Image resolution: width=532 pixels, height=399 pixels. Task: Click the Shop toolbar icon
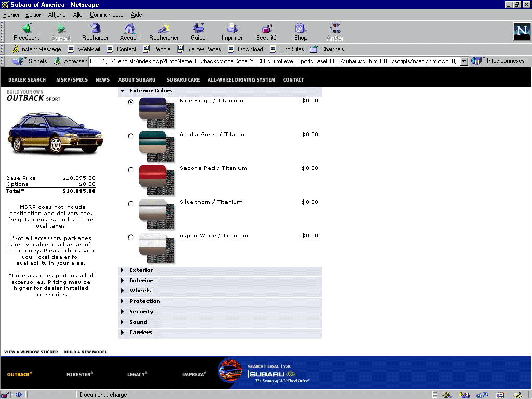pos(300,28)
